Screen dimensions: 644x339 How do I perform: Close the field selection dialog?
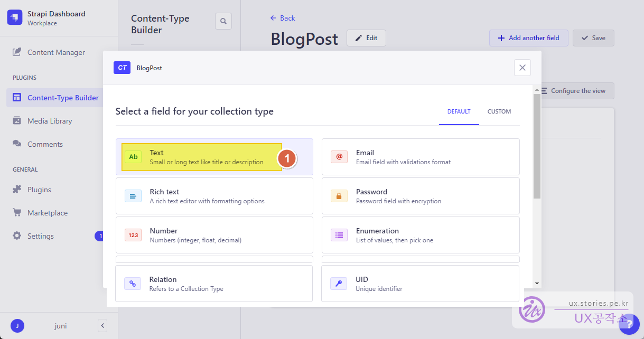(522, 68)
